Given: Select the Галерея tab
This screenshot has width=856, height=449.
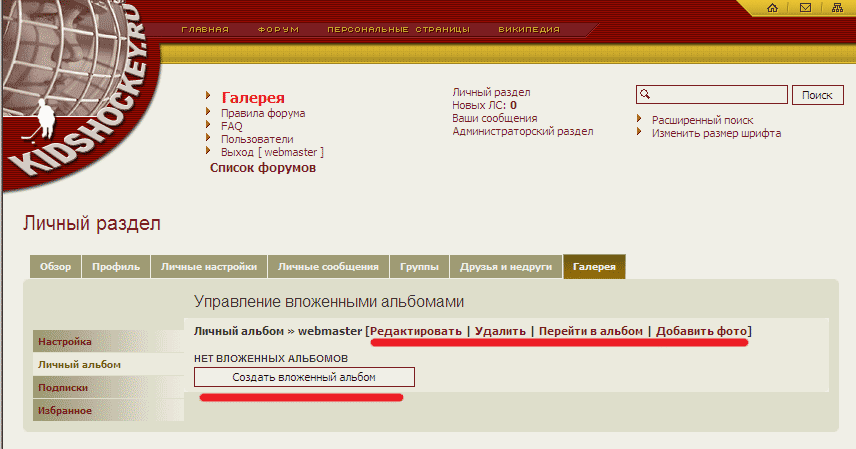Looking at the screenshot, I should point(595,267).
